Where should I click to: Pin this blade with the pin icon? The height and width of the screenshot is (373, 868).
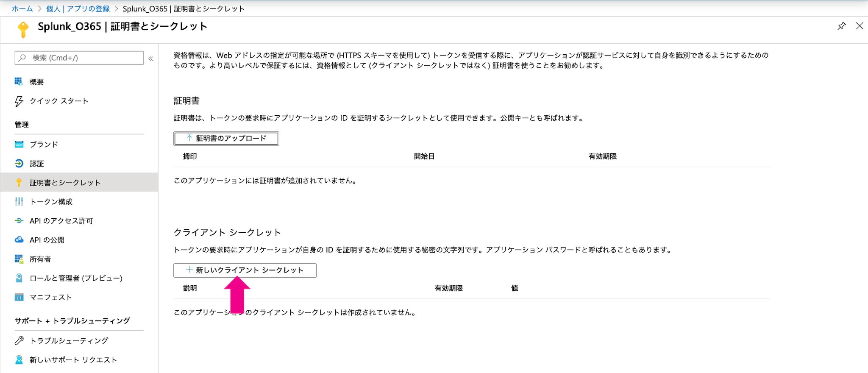pos(841,26)
